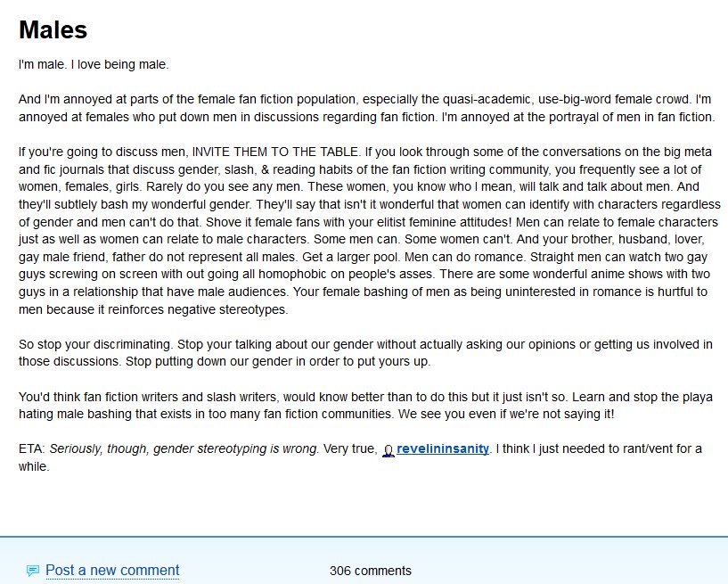Screen dimensions: 728x584
Task: Click the capitalized INVITE THEM TO THE TABLE text
Action: (x=274, y=152)
